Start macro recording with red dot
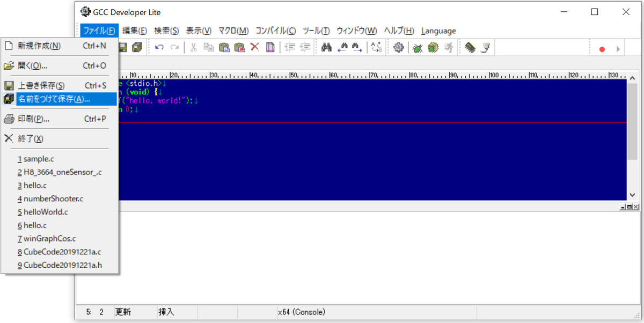Image resolution: width=644 pixels, height=323 pixels. coord(602,49)
